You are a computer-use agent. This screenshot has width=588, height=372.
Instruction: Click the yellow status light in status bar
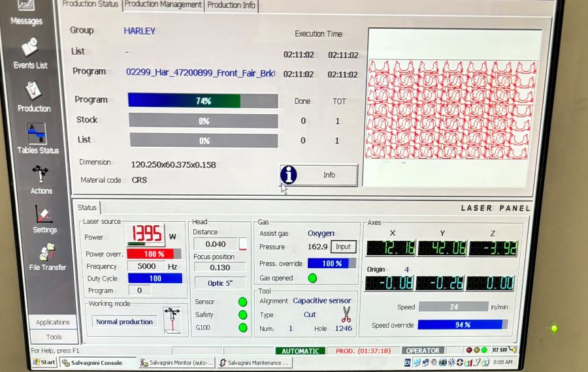477,350
